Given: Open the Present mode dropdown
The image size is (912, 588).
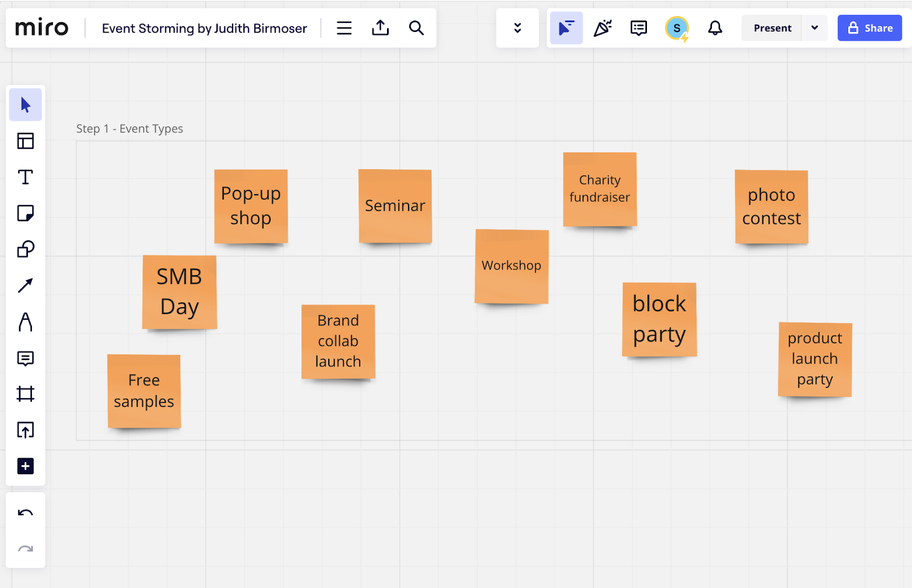Looking at the screenshot, I should [x=815, y=27].
